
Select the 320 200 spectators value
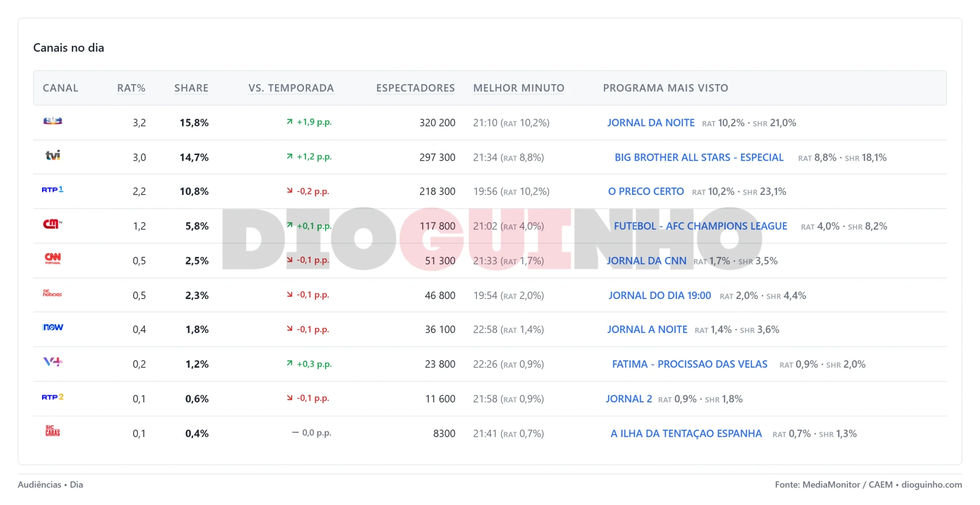point(437,123)
